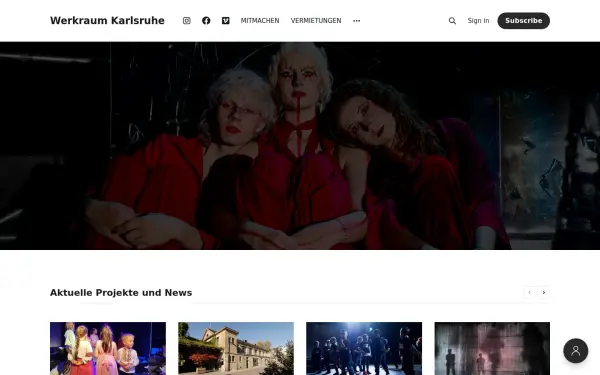This screenshot has height=375, width=600.
Task: Expand the three-dots more menu
Action: point(356,21)
